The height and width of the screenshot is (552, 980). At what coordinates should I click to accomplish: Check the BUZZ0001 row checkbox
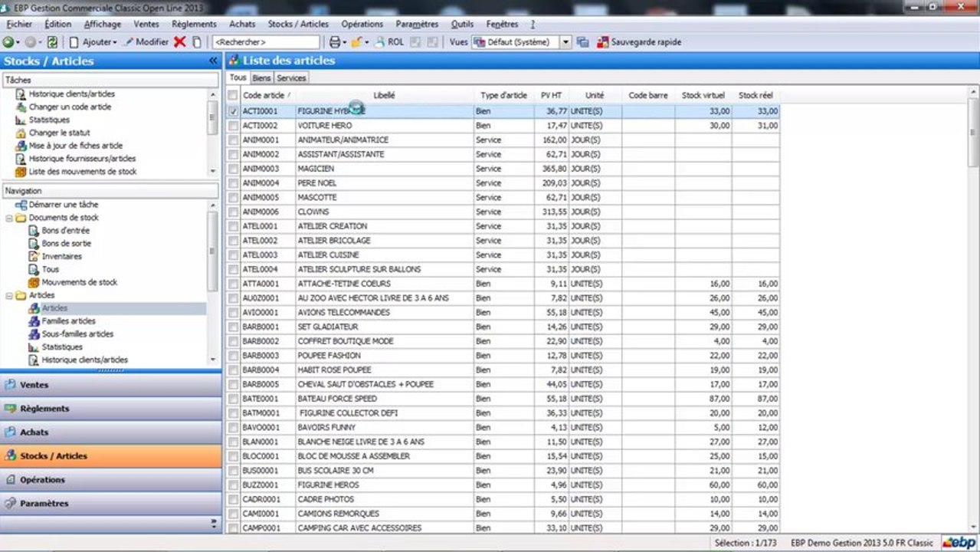pyautogui.click(x=233, y=485)
